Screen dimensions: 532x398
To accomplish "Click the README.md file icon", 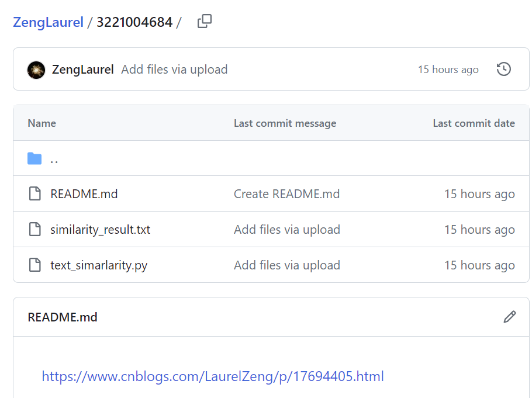I will [x=35, y=194].
